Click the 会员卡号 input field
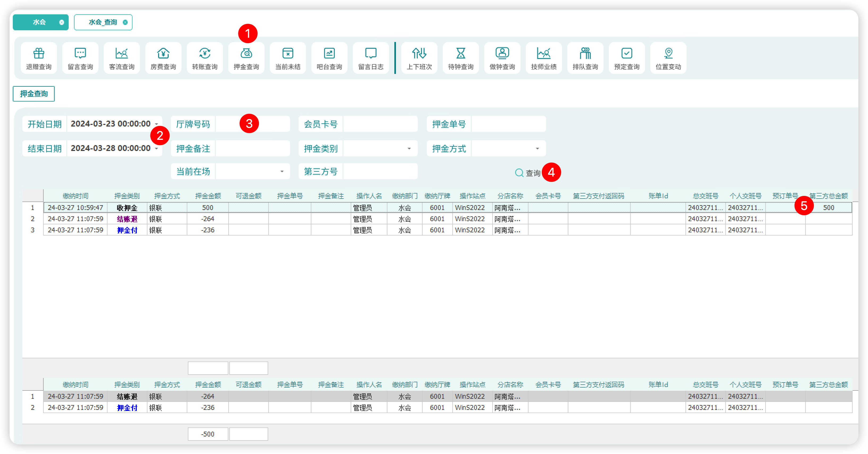The width and height of the screenshot is (868, 454). (380, 124)
